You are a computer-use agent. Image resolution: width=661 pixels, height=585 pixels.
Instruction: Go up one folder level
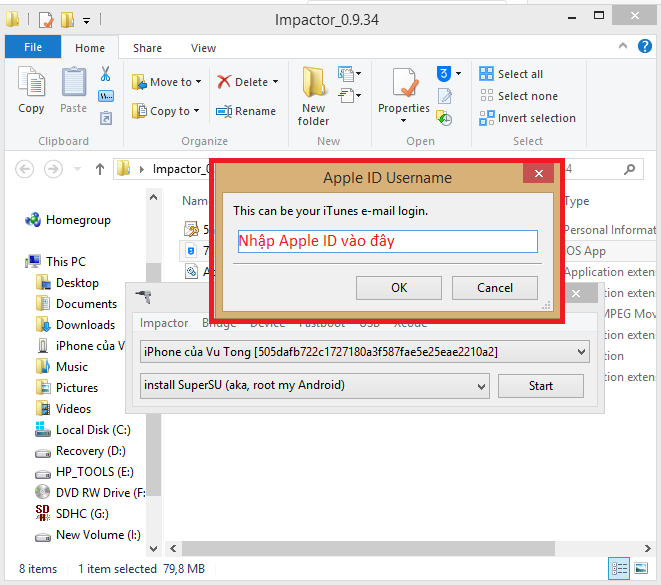tap(100, 169)
